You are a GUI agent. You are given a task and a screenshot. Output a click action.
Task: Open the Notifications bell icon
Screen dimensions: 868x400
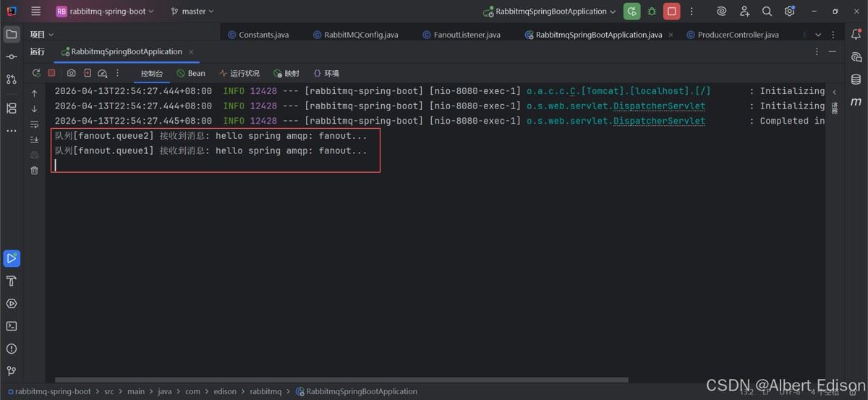[x=856, y=34]
